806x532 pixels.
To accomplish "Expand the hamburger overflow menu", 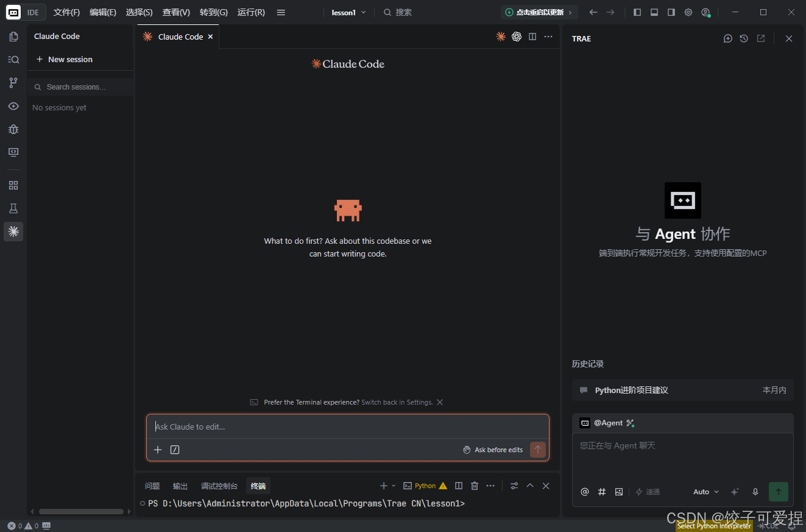I will tap(281, 12).
